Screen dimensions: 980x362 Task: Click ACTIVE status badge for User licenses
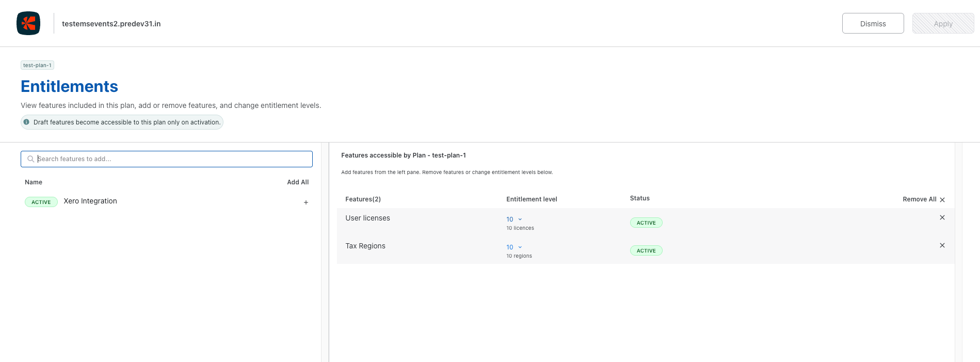tap(646, 223)
